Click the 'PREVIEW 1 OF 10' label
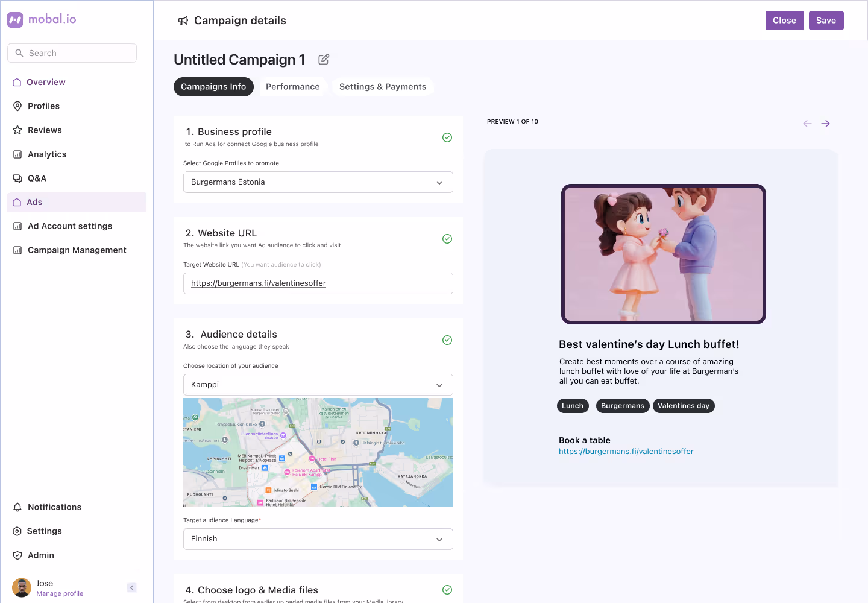The height and width of the screenshot is (603, 868). coord(512,122)
